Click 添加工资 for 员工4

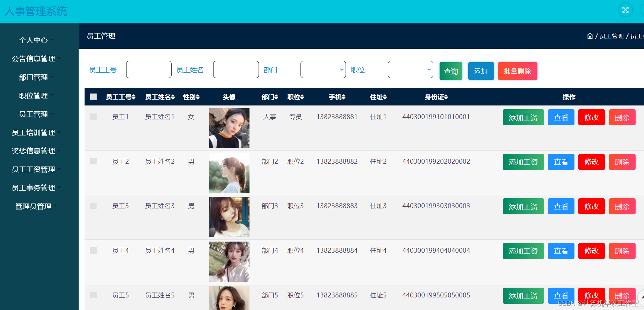coord(523,251)
